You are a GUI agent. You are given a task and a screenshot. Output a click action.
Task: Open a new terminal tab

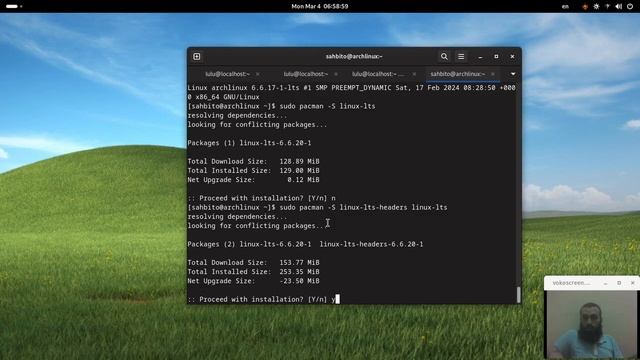197,56
